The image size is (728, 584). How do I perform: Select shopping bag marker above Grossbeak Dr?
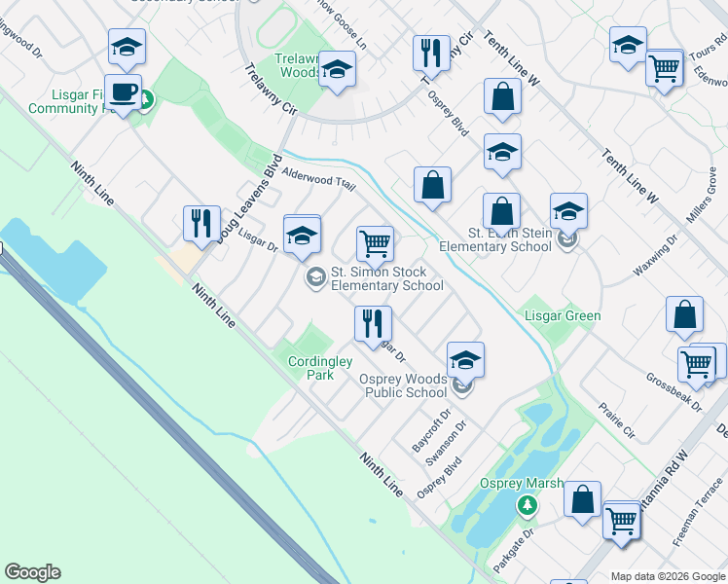pyautogui.click(x=684, y=316)
